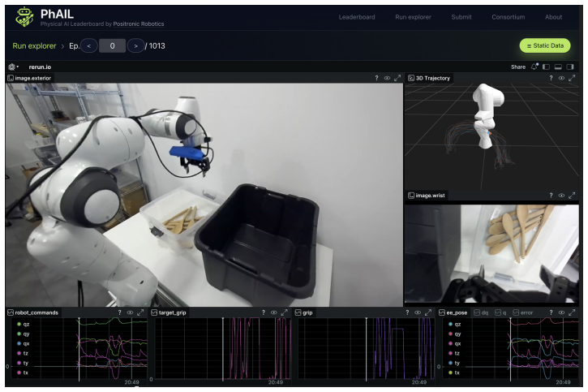The image size is (588, 392).
Task: Maximize the robot_commands plot
Action: [140, 312]
